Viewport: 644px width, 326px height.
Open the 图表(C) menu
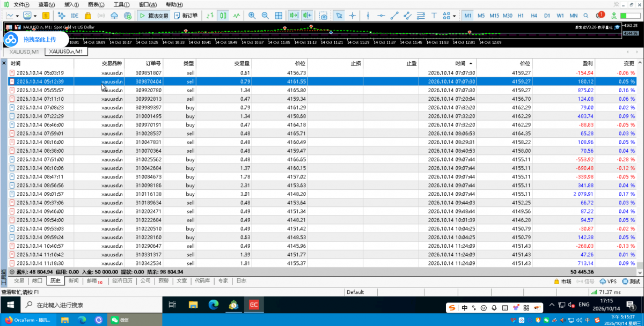point(97,4)
